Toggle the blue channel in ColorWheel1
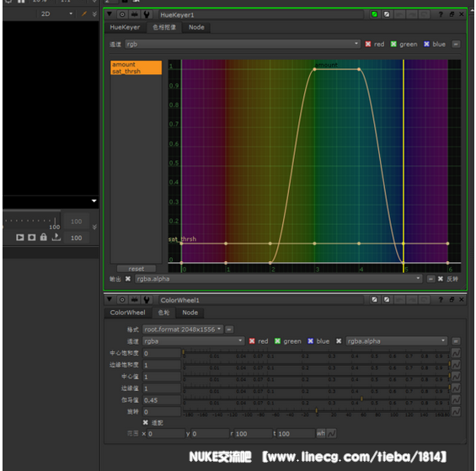 (310, 341)
